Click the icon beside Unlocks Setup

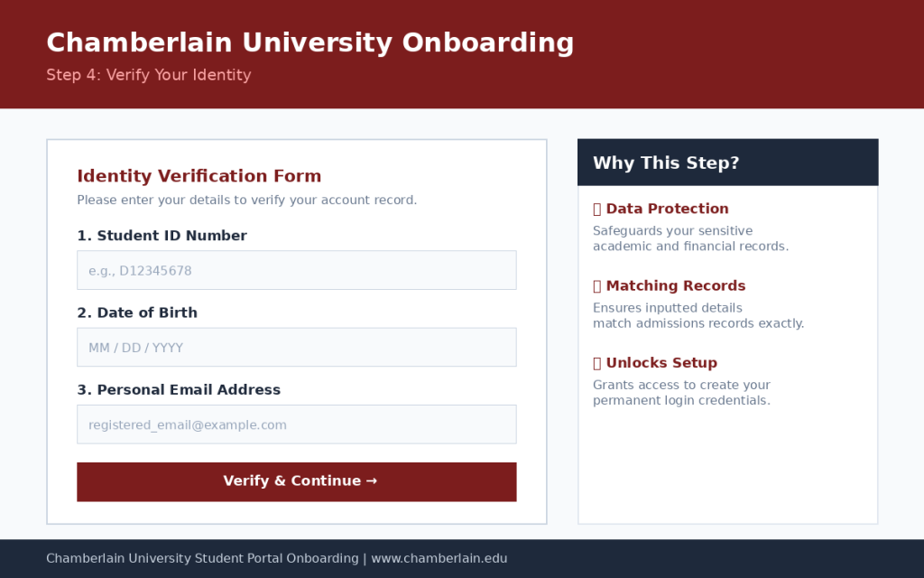pyautogui.click(x=597, y=363)
